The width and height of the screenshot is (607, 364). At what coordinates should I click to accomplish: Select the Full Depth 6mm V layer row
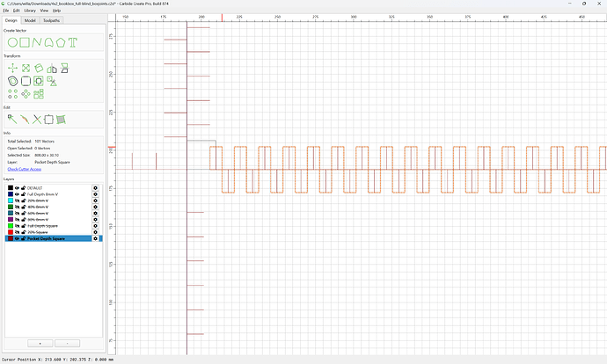pyautogui.click(x=54, y=194)
